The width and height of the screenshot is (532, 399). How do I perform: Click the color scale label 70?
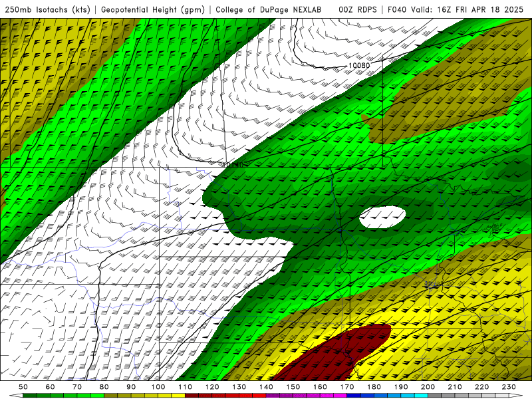[77, 387]
